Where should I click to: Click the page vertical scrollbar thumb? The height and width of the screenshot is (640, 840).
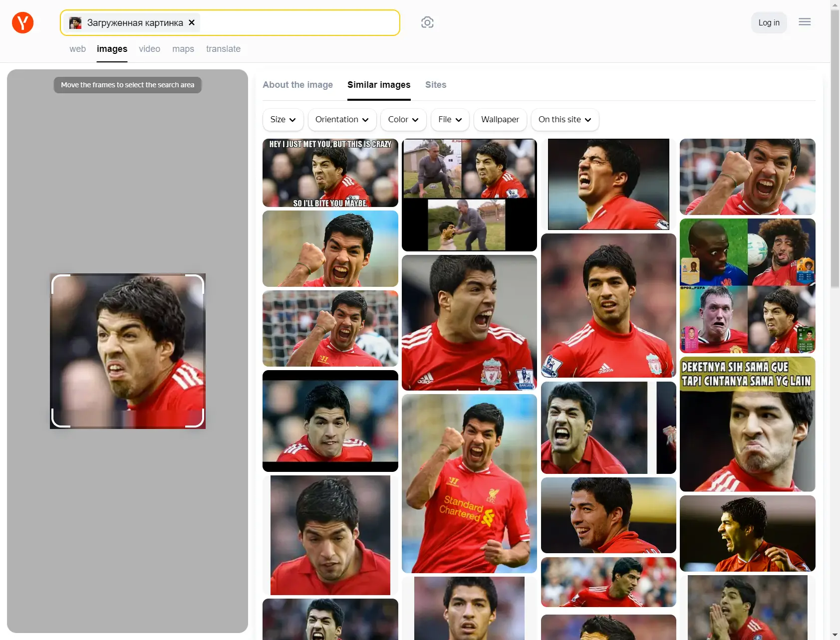click(835, 150)
